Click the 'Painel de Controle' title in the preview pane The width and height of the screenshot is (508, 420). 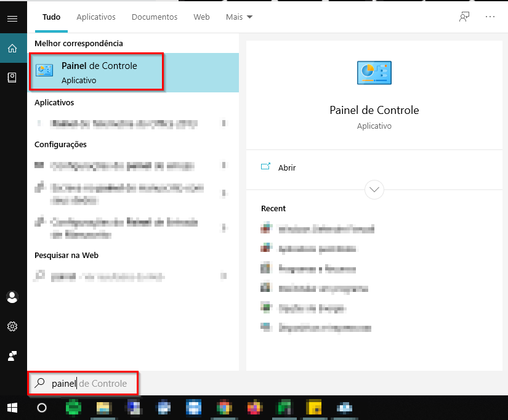tap(374, 110)
